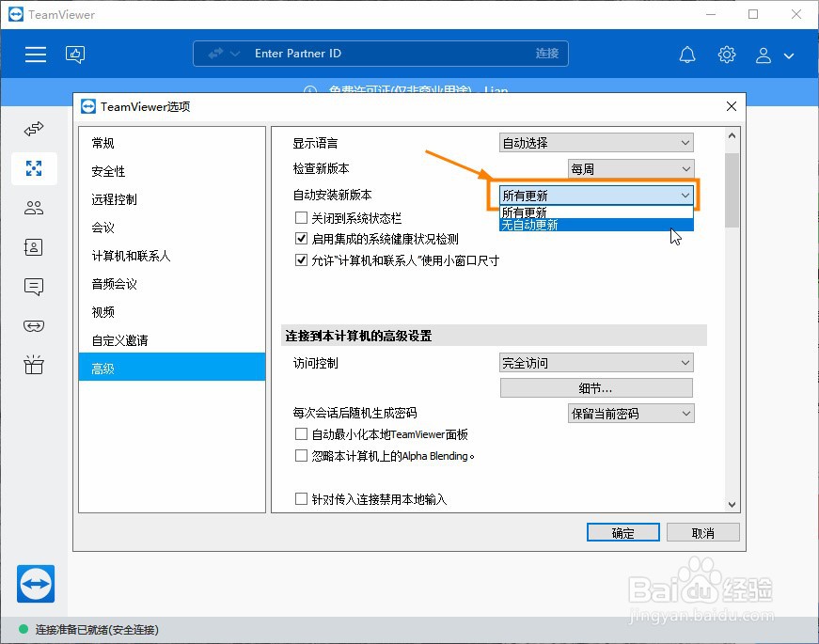Viewport: 819px width, 644px height.
Task: Open 显示语言 dropdown set to 自动选择
Action: tap(596, 143)
